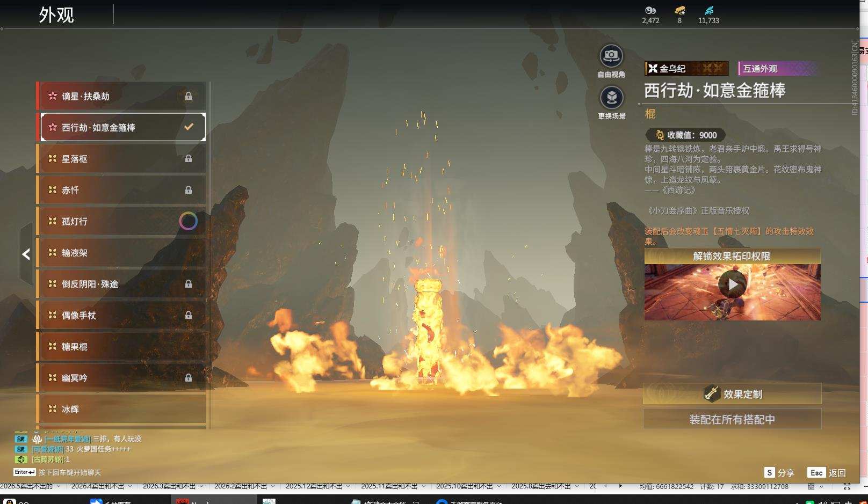Click the chat message 三排，有人玩没

click(117, 439)
